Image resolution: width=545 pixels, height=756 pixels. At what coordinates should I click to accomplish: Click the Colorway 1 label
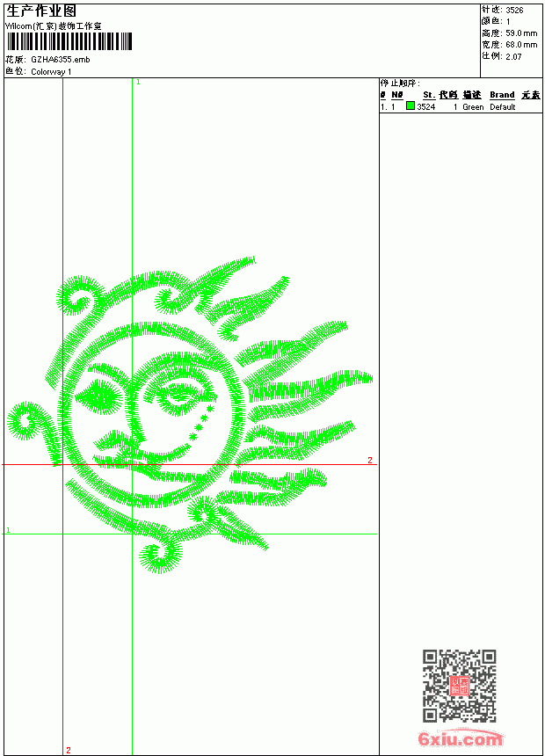pos(51,72)
